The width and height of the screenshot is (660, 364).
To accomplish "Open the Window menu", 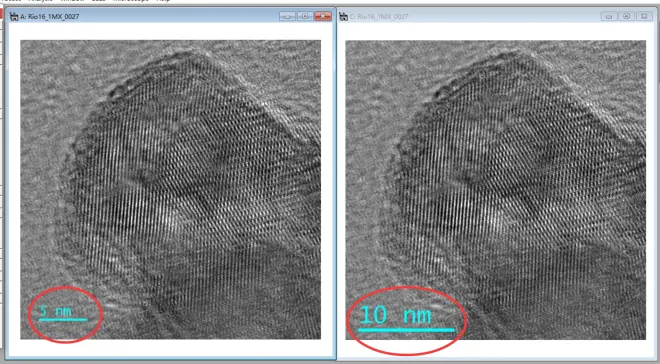I will coord(72,1).
